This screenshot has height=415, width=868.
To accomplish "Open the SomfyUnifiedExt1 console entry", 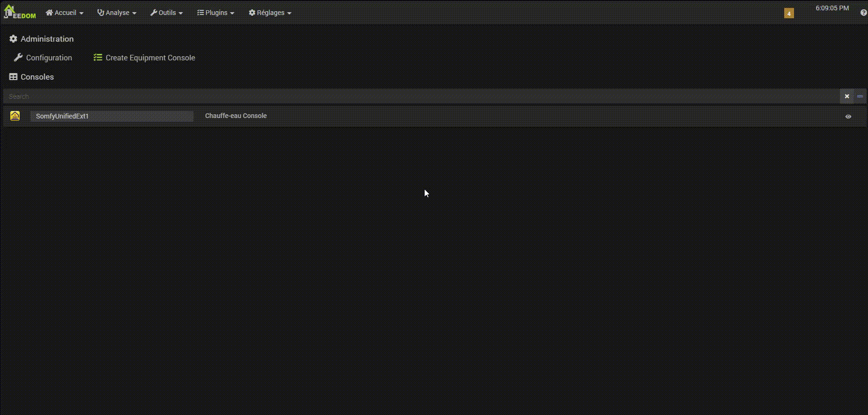I will click(x=112, y=116).
